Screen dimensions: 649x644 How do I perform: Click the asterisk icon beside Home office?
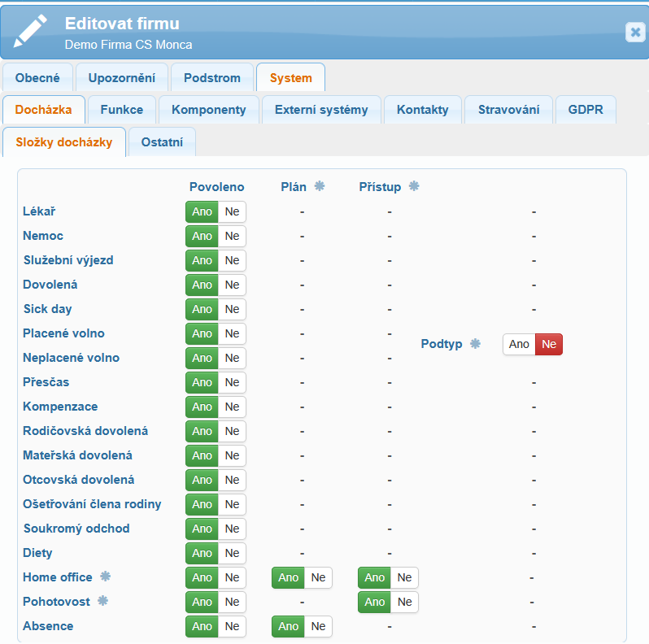[105, 577]
